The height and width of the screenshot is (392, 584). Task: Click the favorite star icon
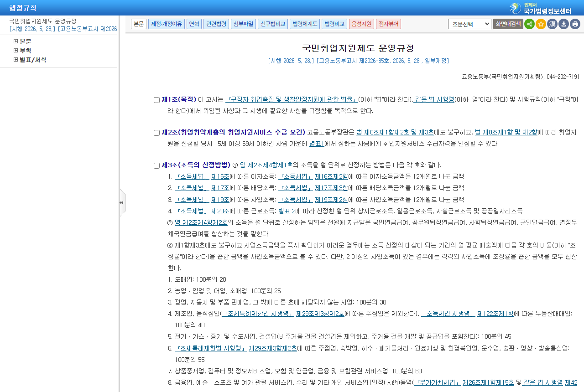541,24
